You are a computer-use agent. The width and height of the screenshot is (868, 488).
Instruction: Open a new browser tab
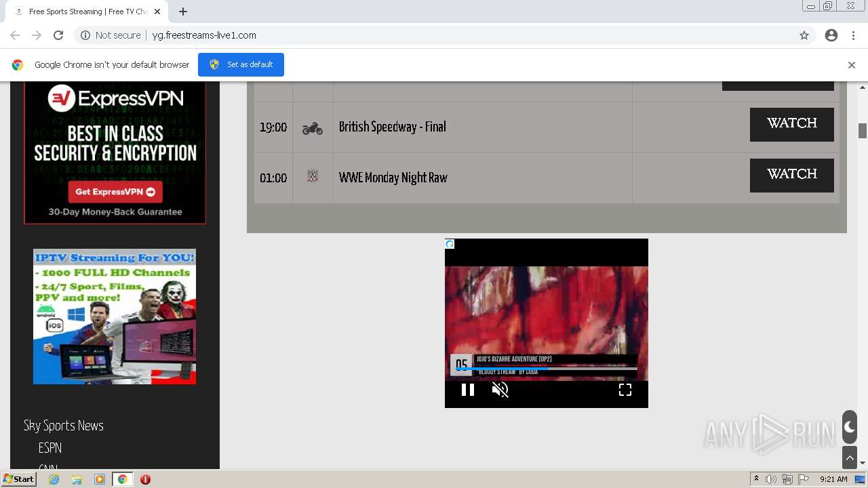coord(183,12)
